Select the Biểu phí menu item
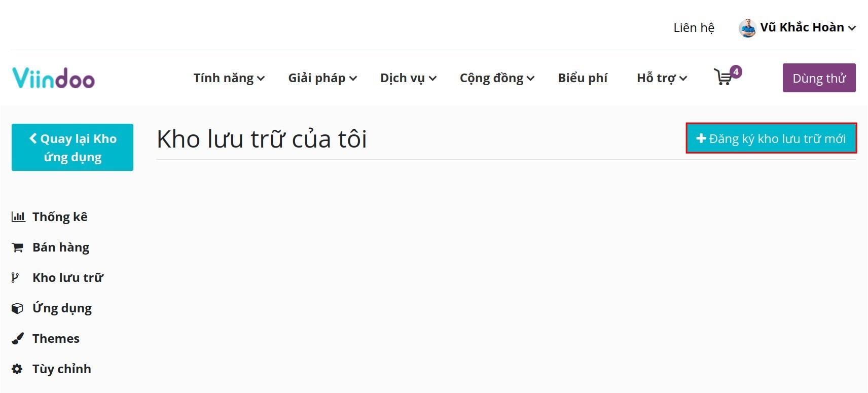Image resolution: width=868 pixels, height=393 pixels. point(583,78)
